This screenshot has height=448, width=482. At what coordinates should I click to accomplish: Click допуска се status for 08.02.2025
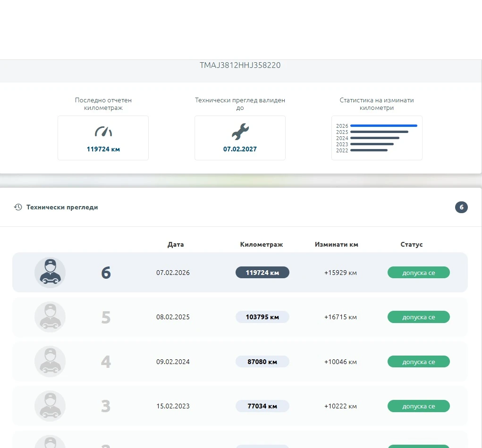418,317
